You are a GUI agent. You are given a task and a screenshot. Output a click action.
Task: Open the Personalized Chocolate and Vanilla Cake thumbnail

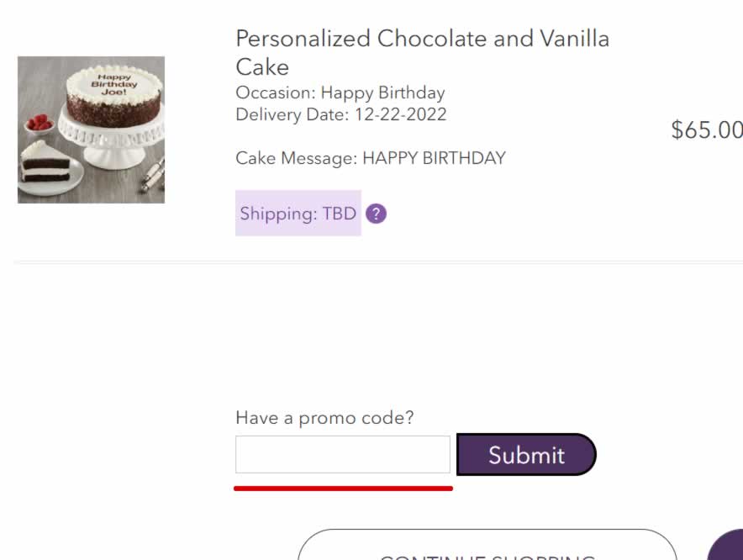click(x=91, y=130)
